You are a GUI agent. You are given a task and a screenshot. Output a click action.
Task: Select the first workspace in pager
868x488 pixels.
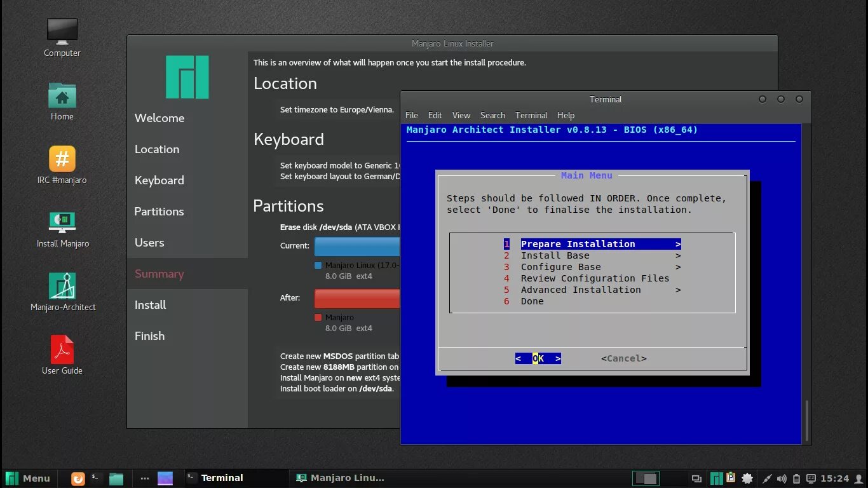coord(646,478)
